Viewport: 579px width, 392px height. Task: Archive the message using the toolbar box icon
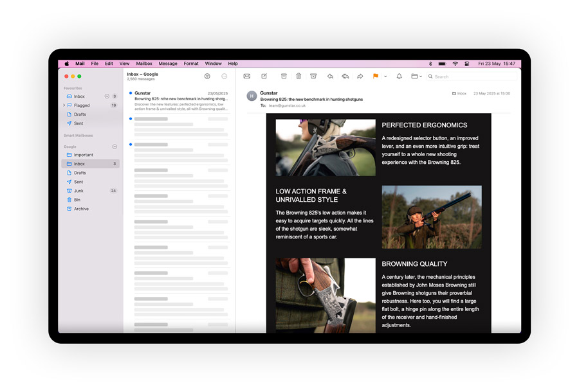pos(284,76)
